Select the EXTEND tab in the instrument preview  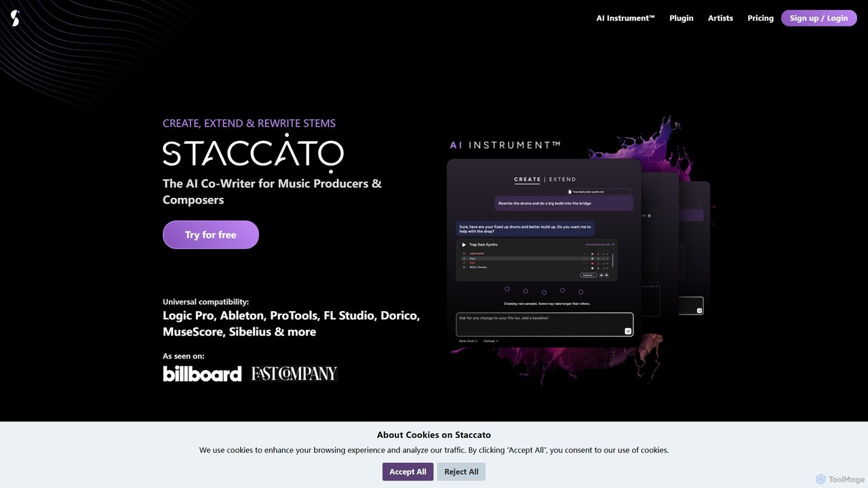[x=562, y=180]
